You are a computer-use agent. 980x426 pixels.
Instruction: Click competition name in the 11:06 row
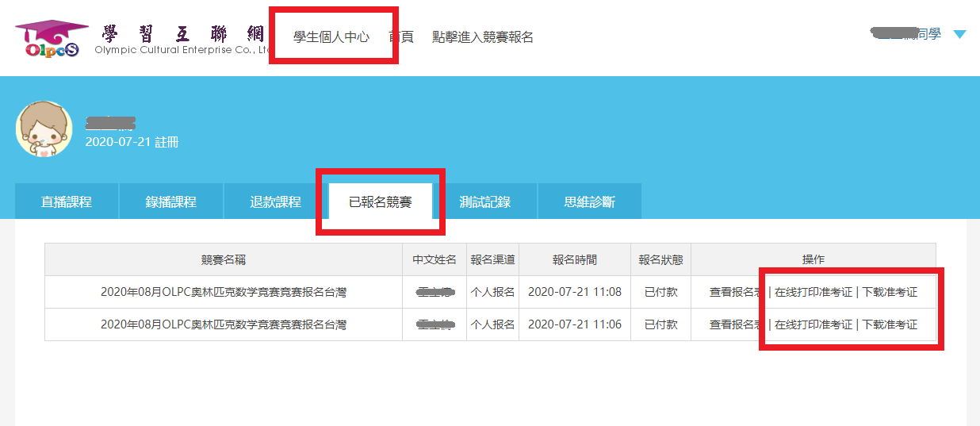click(224, 324)
